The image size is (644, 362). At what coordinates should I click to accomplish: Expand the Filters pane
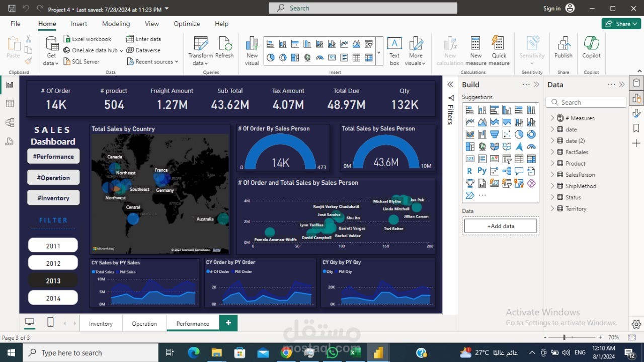tap(450, 85)
